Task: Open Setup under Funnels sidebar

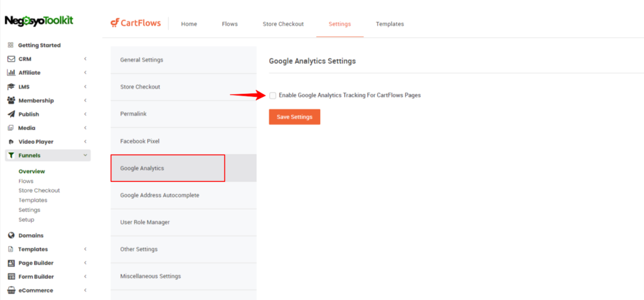Action: pos(26,220)
